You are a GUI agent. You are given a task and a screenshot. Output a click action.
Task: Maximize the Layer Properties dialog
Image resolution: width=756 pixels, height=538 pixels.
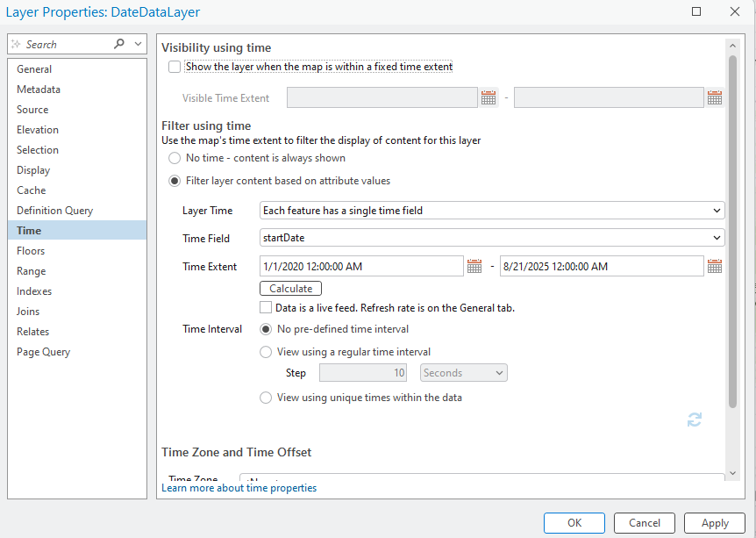coord(696,12)
